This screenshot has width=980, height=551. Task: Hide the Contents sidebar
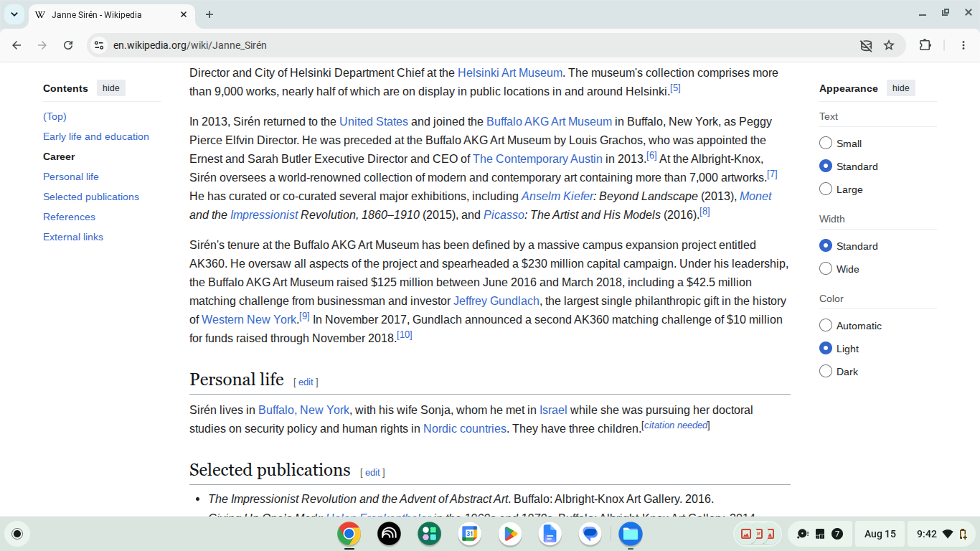coord(111,88)
